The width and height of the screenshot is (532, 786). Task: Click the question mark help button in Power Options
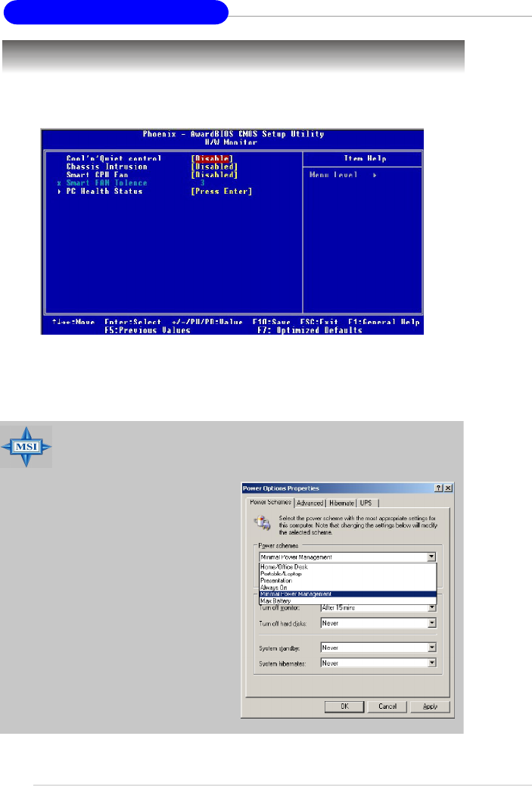click(x=439, y=488)
